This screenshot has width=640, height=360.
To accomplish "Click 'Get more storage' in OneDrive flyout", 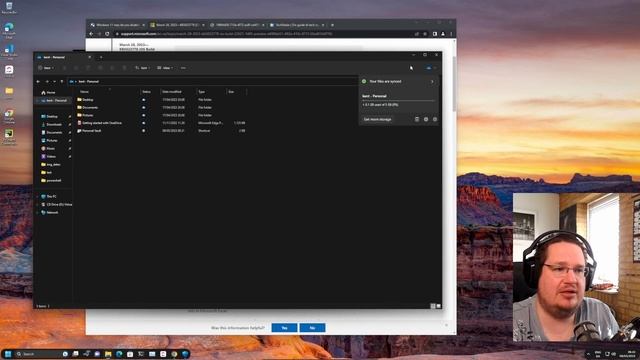I will 378,120.
